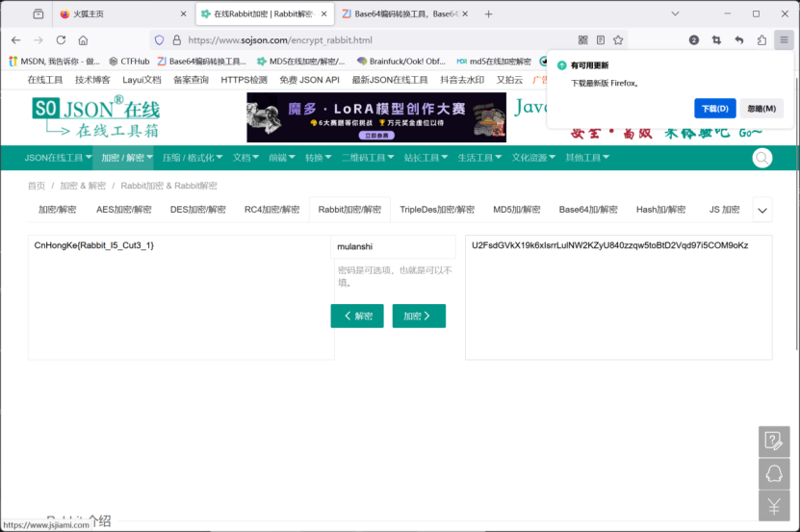Screen dimensions: 800x532
Task: Bookmark this page with the star
Action: (618, 40)
